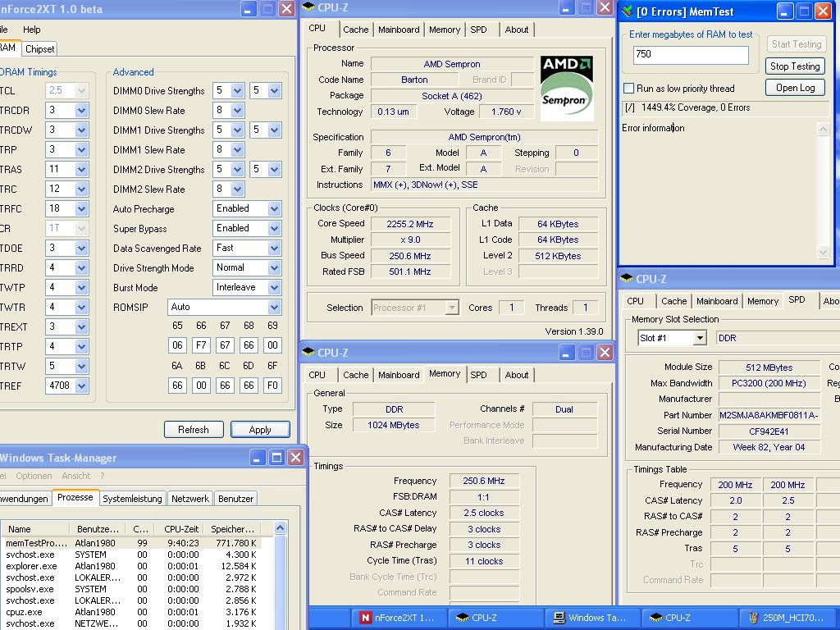Click the AMD Sempron logo in CPU-Z
This screenshot has width=840, height=630.
click(567, 89)
